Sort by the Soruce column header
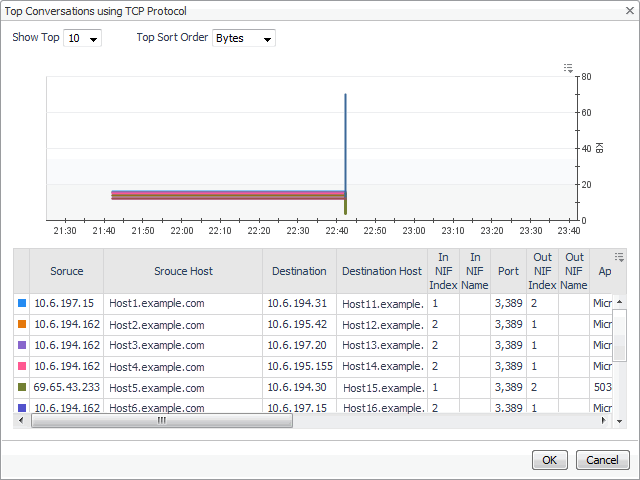640x480 pixels. tap(67, 271)
